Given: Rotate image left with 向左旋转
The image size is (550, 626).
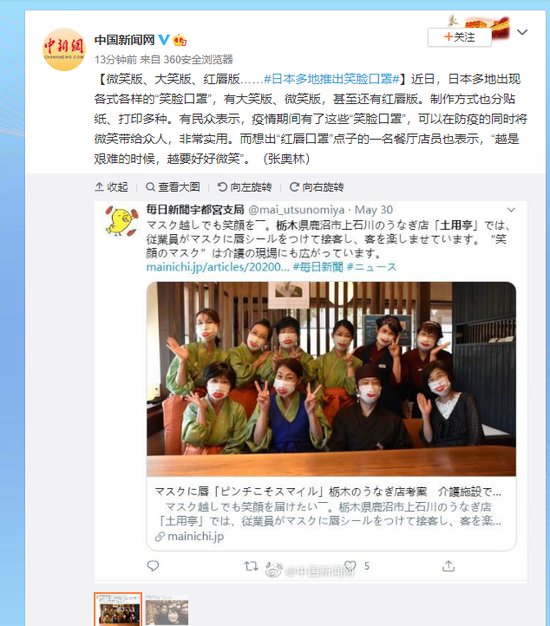Looking at the screenshot, I should point(245,187).
